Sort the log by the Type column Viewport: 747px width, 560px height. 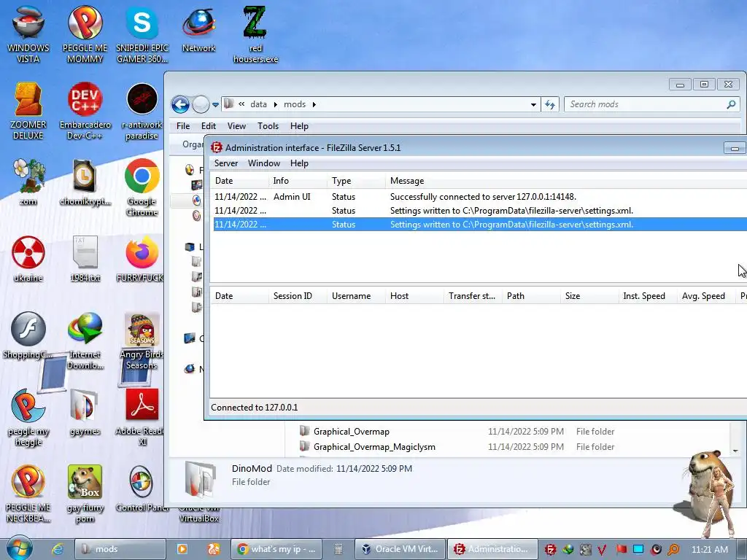[x=356, y=181]
